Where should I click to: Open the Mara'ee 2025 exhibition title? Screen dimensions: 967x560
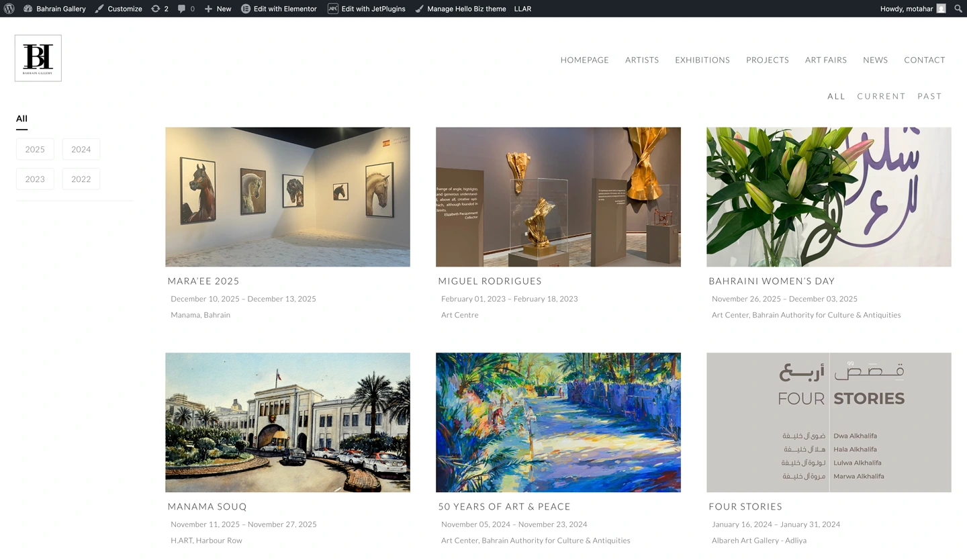coord(203,281)
